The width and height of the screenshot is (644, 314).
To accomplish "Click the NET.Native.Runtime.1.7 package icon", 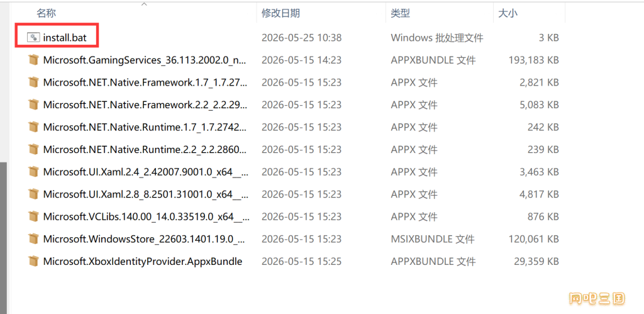I will tap(33, 127).
